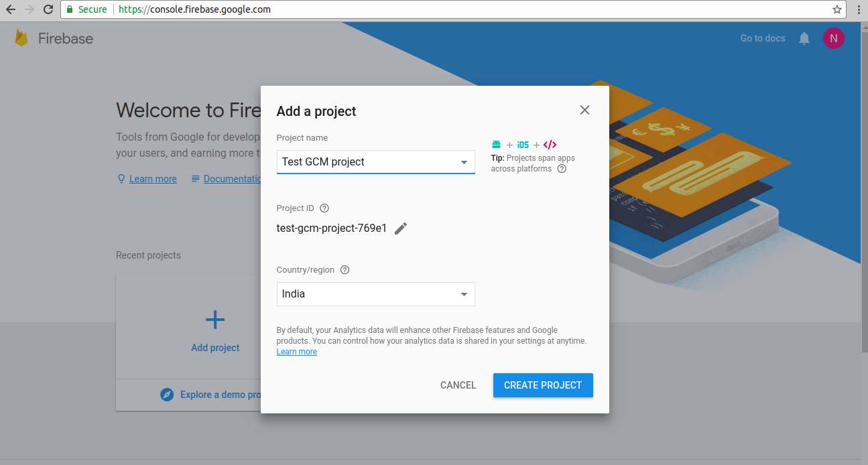This screenshot has width=868, height=465.
Task: Go forward in browser
Action: click(x=29, y=9)
